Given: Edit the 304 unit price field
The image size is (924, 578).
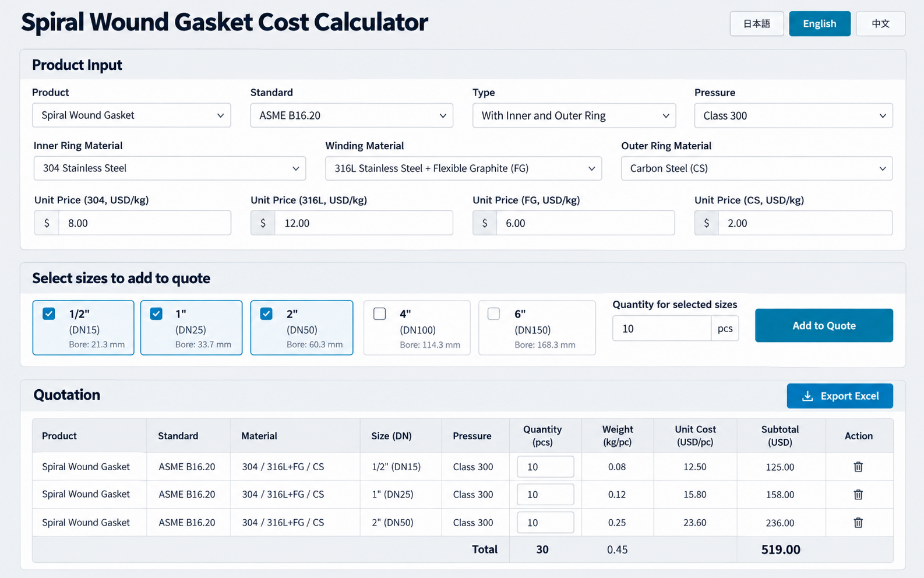Looking at the screenshot, I should pyautogui.click(x=144, y=223).
